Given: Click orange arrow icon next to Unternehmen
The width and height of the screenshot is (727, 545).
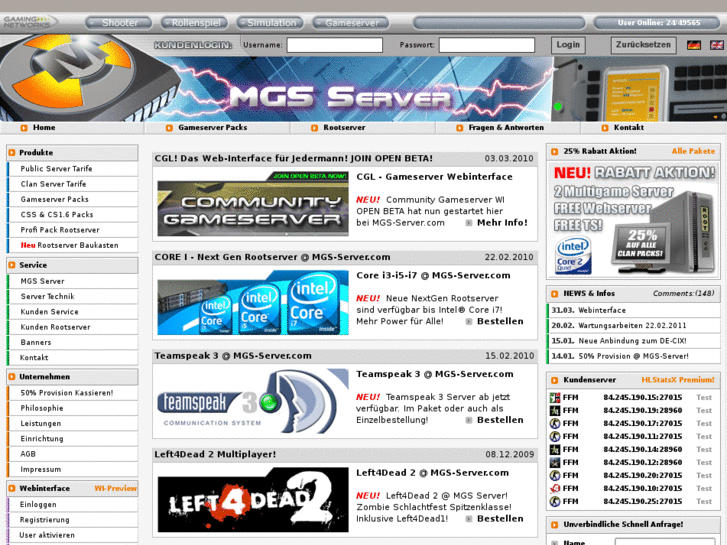Looking at the screenshot, I should 12,377.
